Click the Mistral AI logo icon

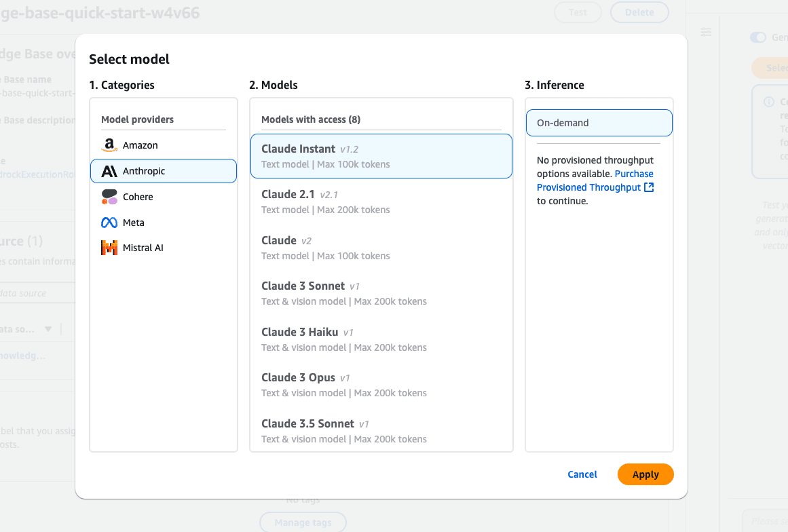(x=109, y=248)
